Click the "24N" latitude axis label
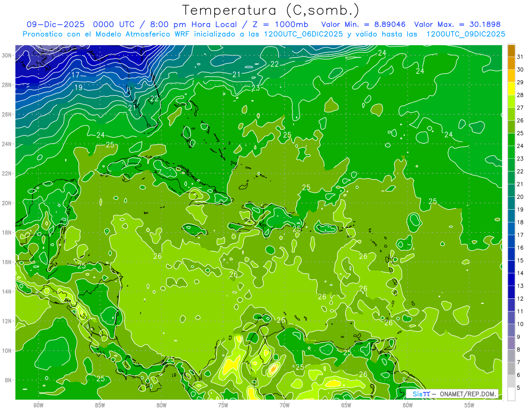The image size is (532, 411). pyautogui.click(x=7, y=144)
